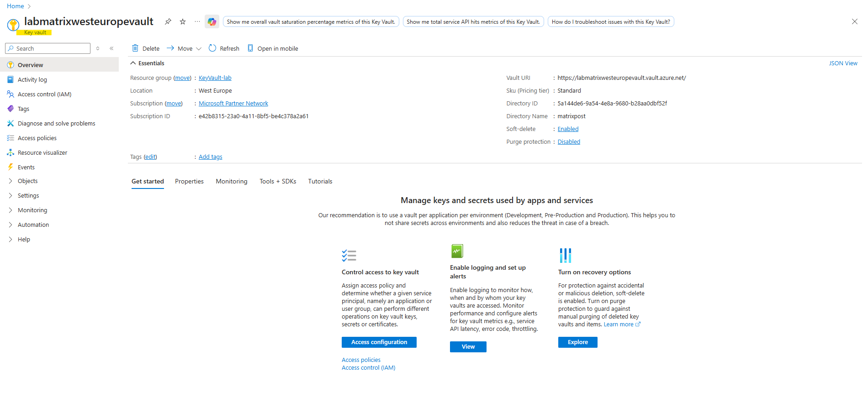Open the Move dropdown chevron
The height and width of the screenshot is (408, 868).
pyautogui.click(x=199, y=49)
